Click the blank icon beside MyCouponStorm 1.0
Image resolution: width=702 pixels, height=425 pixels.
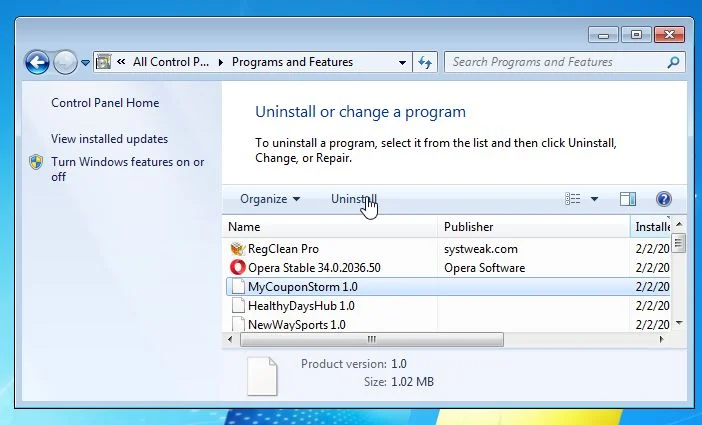238,287
